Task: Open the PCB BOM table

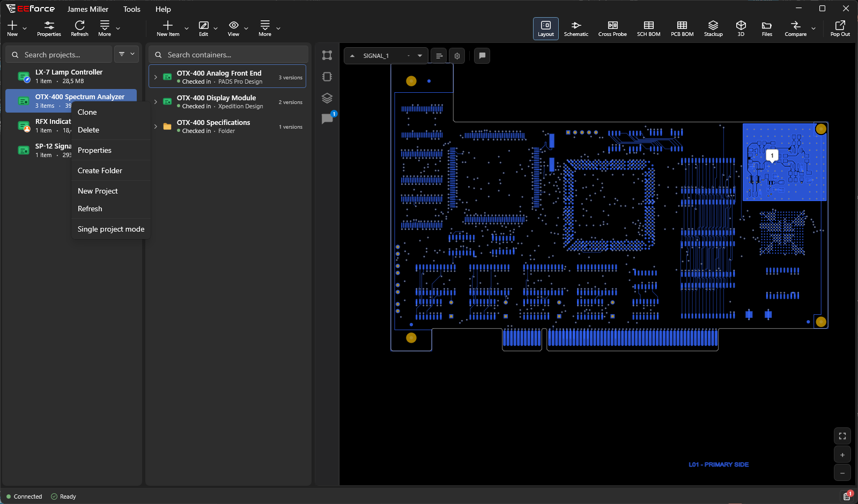Action: click(682, 28)
